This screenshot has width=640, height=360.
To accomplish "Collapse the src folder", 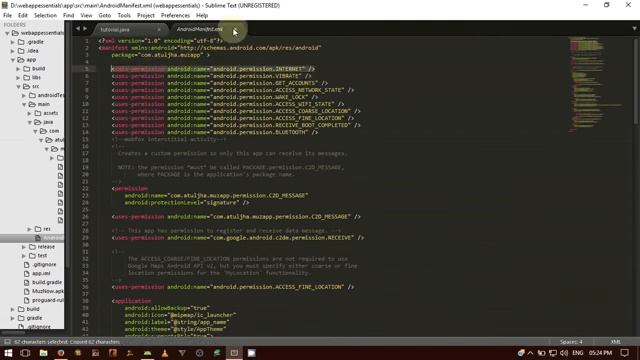I will (x=18, y=87).
